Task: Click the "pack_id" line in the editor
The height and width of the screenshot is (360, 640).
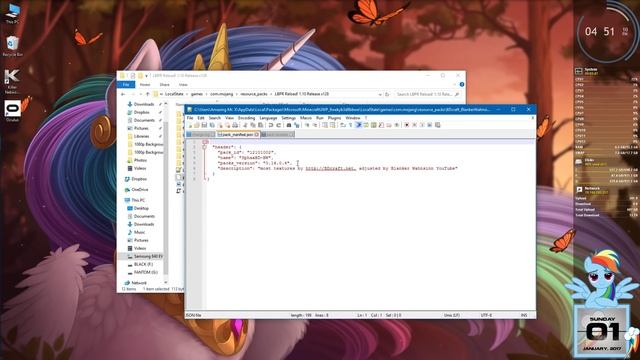Action: 247,152
